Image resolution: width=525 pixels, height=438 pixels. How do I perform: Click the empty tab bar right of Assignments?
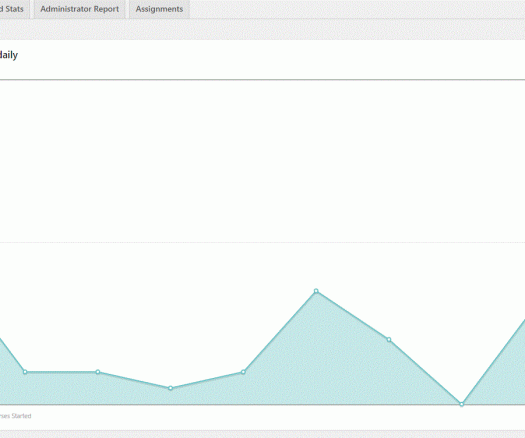(x=357, y=9)
